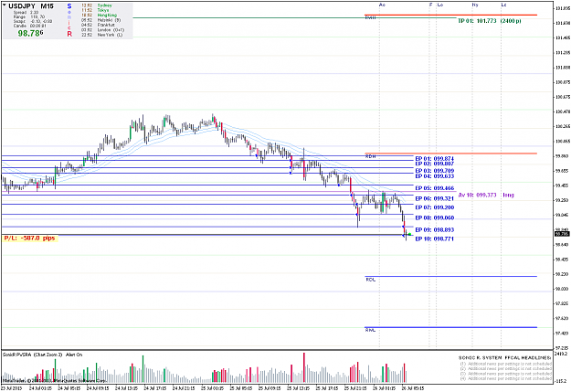Select the EP 01: 099.874 entry label

click(435, 159)
